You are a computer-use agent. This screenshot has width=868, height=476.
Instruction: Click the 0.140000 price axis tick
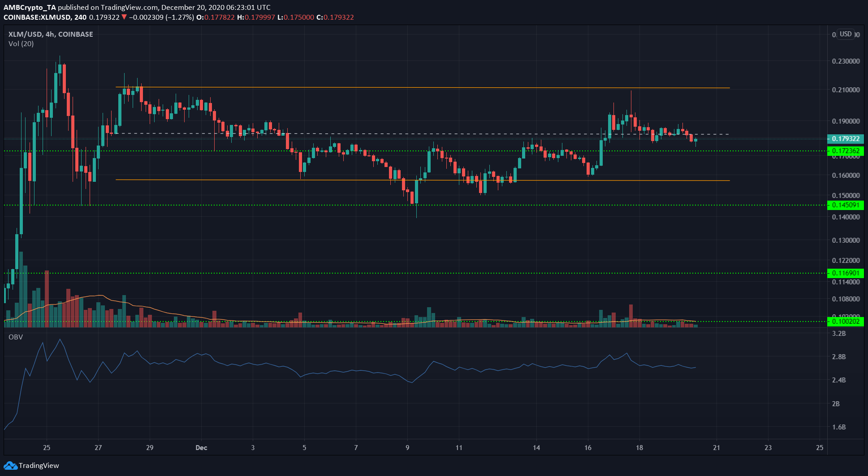(846, 217)
